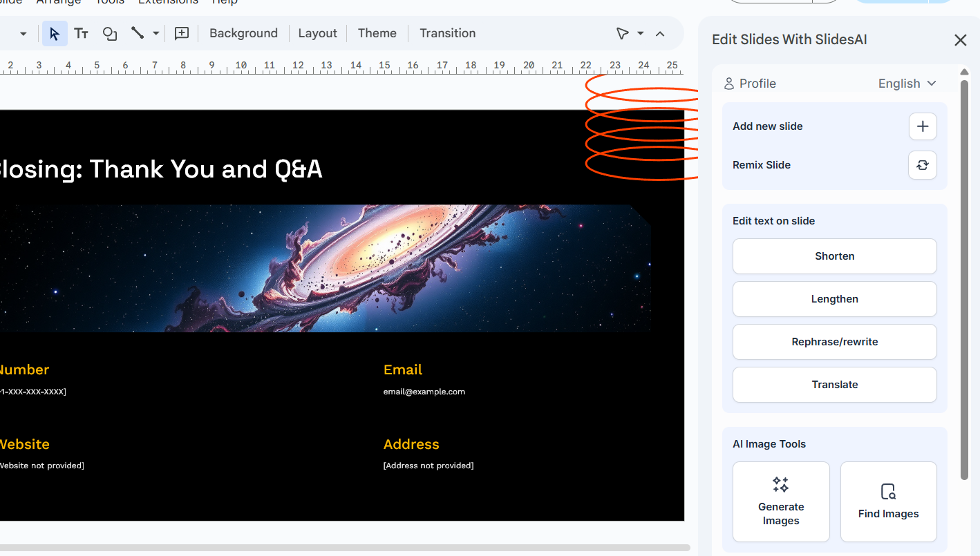
Task: Select the arrow selection tool
Action: [x=55, y=33]
